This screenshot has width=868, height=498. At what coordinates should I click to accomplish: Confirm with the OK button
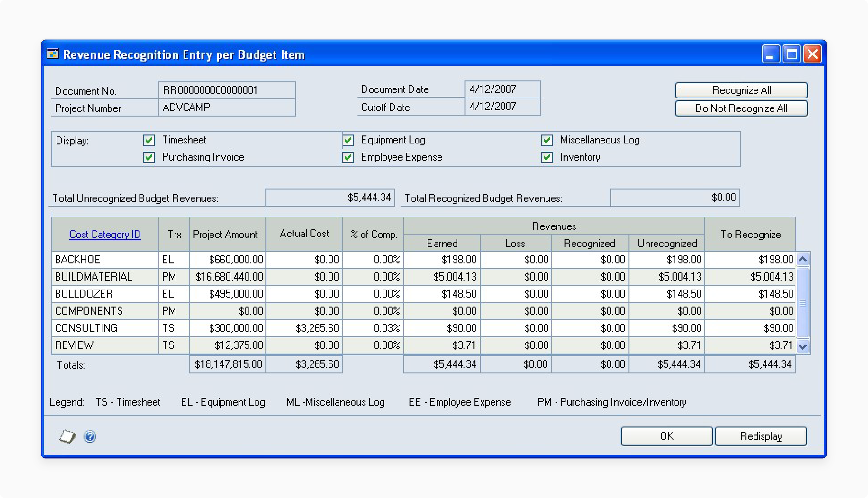tap(667, 436)
